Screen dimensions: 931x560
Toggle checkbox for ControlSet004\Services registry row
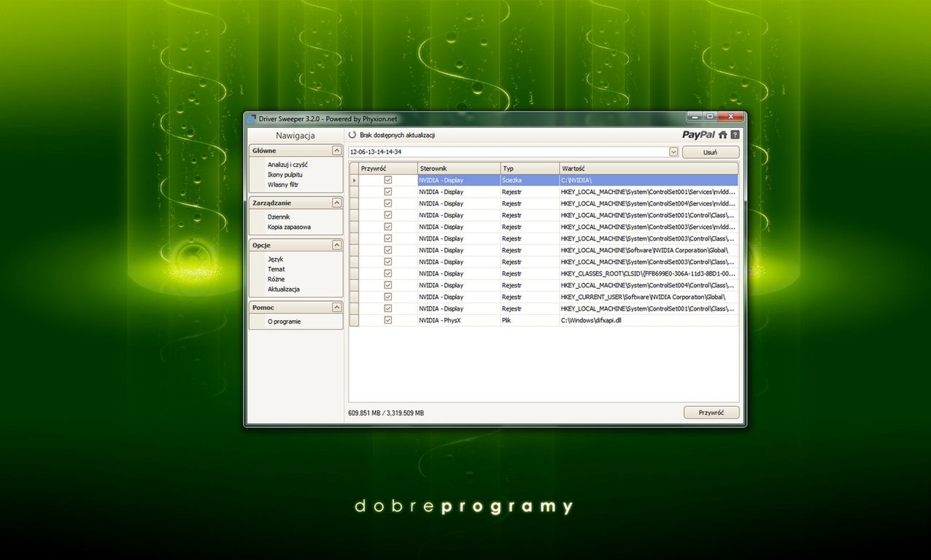(388, 203)
